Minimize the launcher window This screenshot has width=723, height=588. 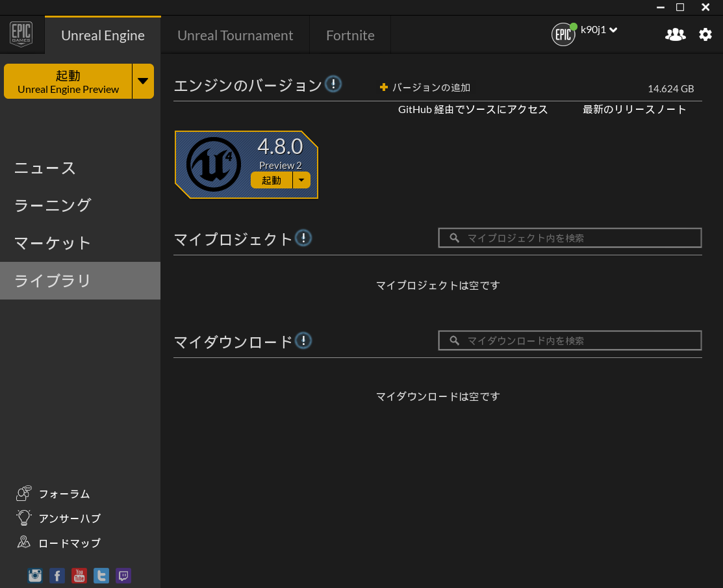click(660, 7)
